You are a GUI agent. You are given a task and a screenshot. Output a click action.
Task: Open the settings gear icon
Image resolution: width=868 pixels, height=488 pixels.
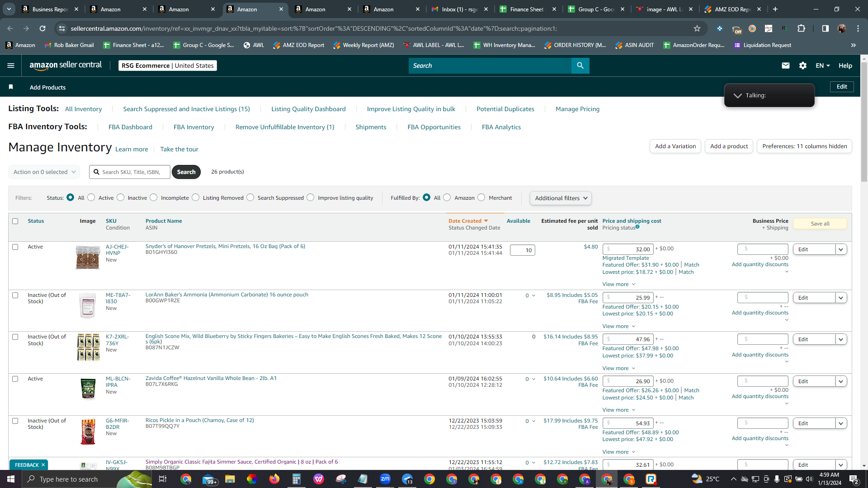[803, 66]
